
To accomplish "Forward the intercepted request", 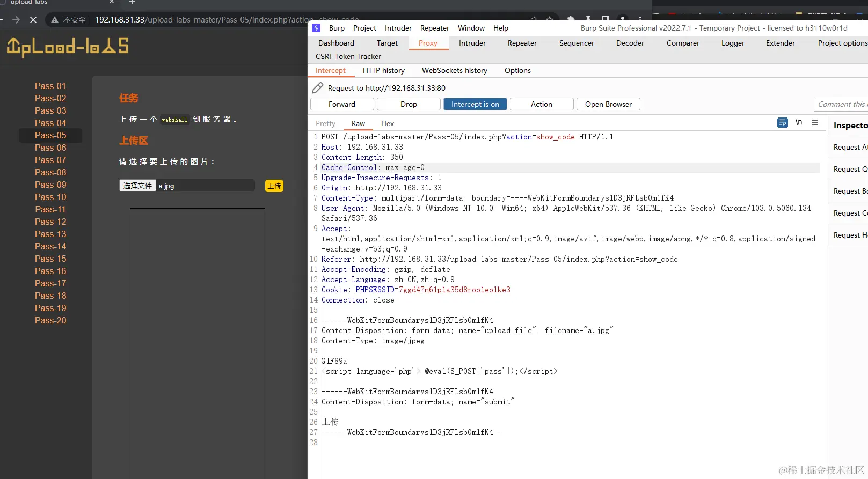I will coord(342,104).
